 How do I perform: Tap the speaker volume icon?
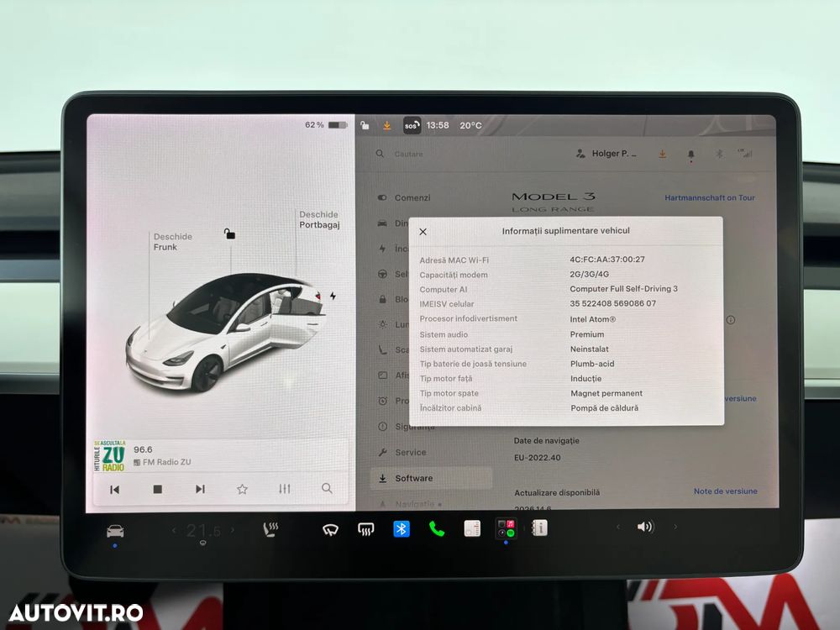[645, 528]
